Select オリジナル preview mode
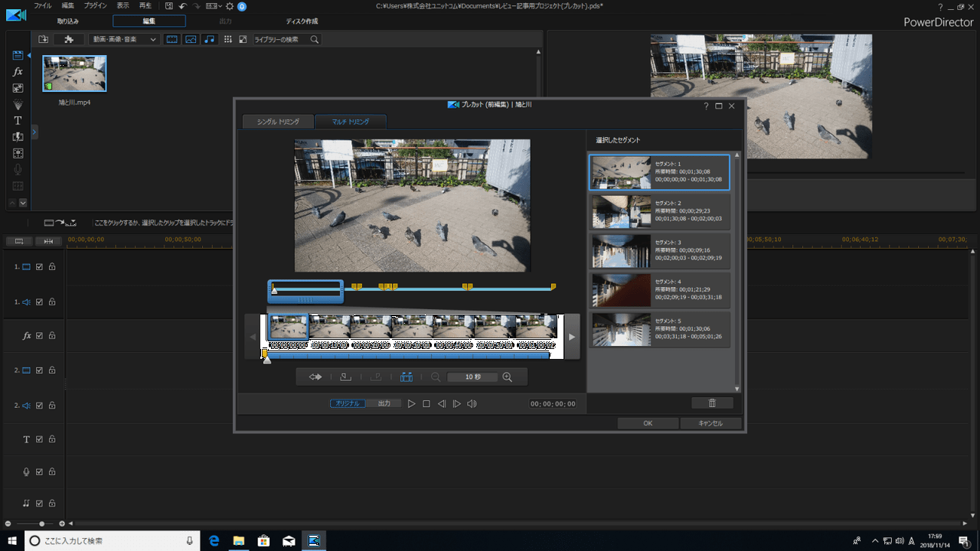The width and height of the screenshot is (980, 551). tap(348, 403)
